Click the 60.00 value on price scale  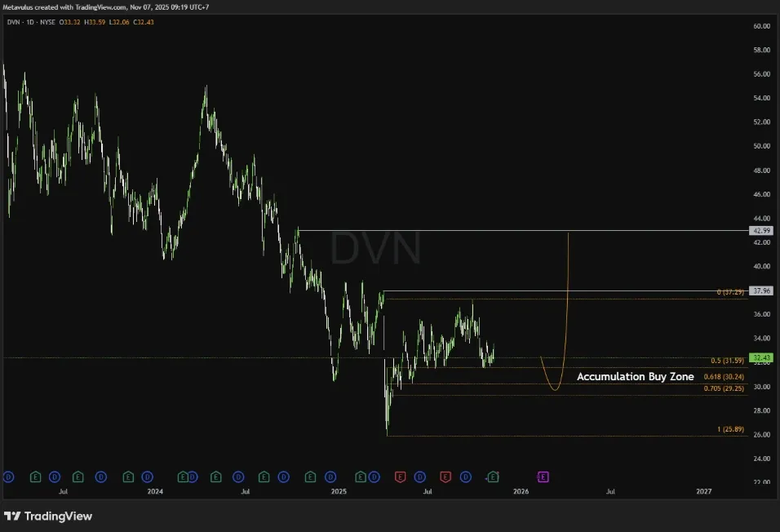pos(761,26)
